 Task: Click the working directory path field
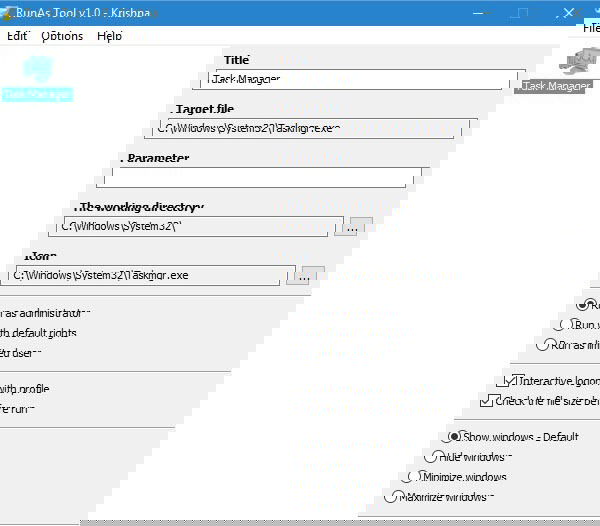tap(196, 226)
